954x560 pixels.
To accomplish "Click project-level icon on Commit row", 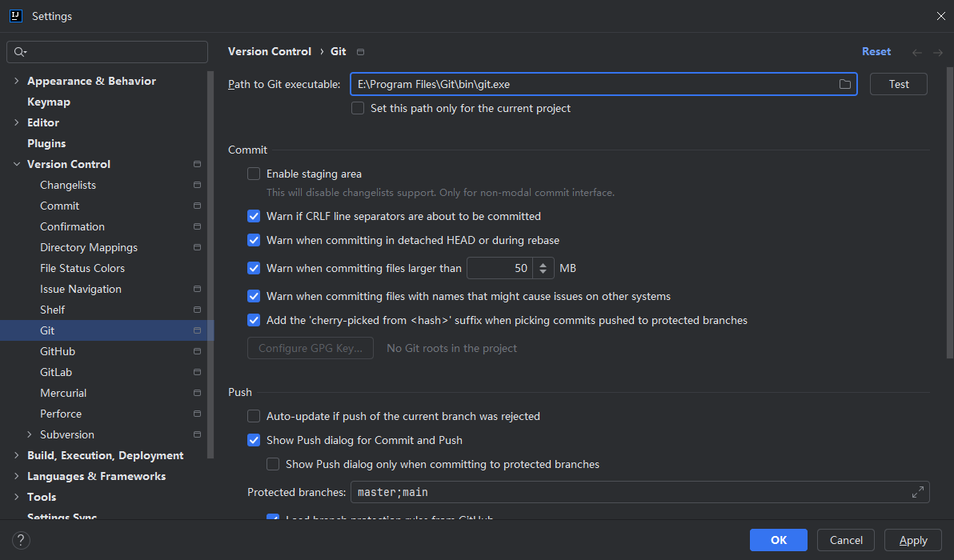I will (x=197, y=206).
